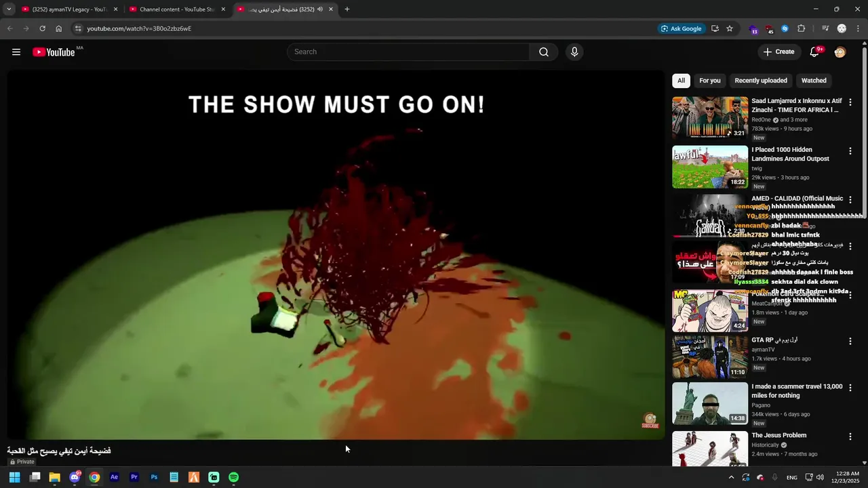Launch Premiere Pro from the taskbar

click(134, 477)
